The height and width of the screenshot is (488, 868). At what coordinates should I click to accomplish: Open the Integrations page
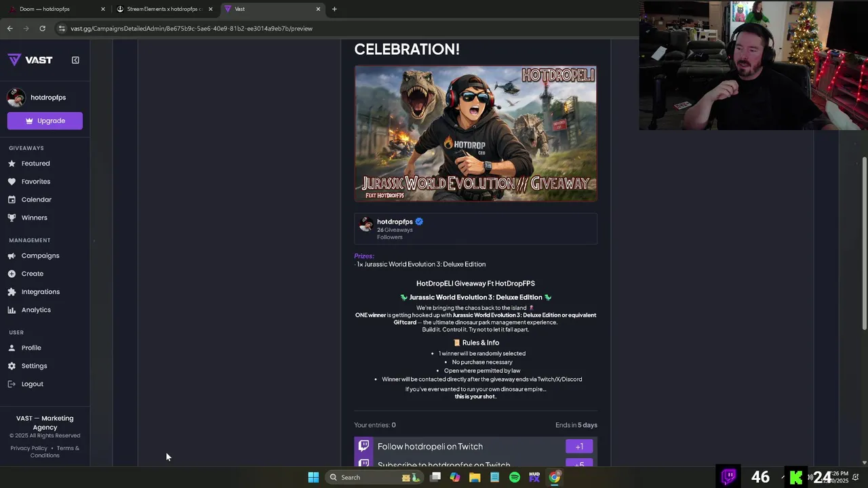coord(40,292)
